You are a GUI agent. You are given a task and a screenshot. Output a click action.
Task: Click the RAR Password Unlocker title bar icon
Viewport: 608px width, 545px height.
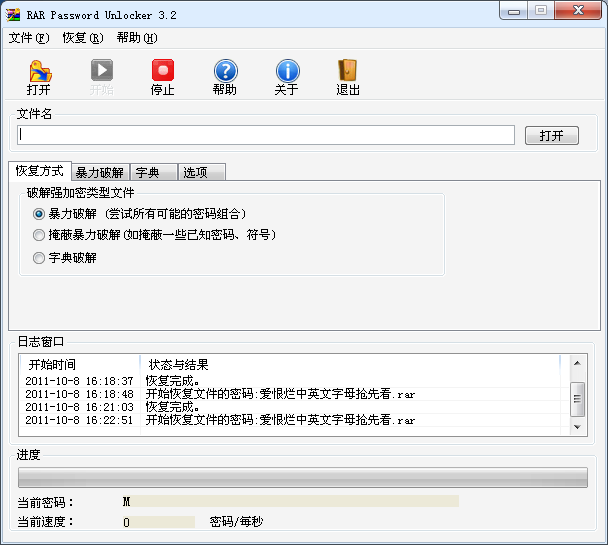[x=13, y=15]
